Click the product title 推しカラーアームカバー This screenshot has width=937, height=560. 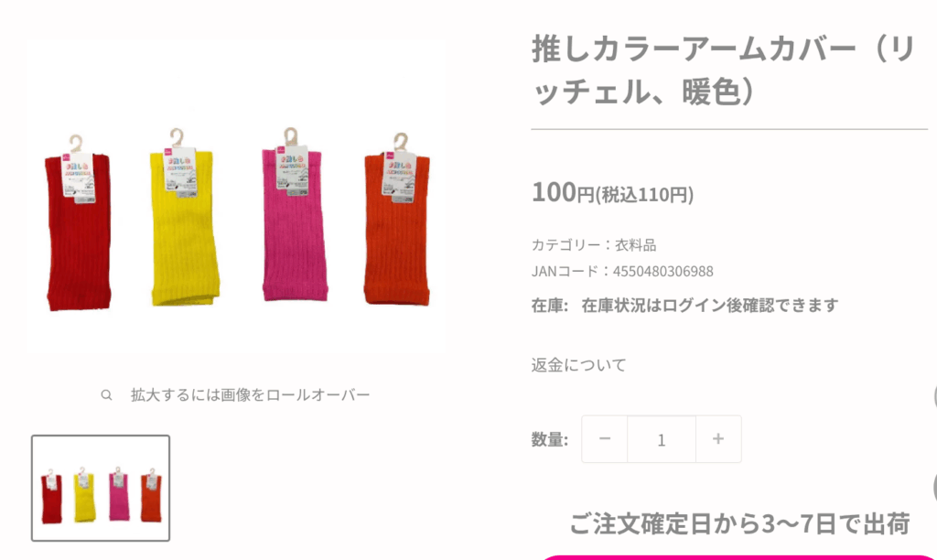point(724,70)
